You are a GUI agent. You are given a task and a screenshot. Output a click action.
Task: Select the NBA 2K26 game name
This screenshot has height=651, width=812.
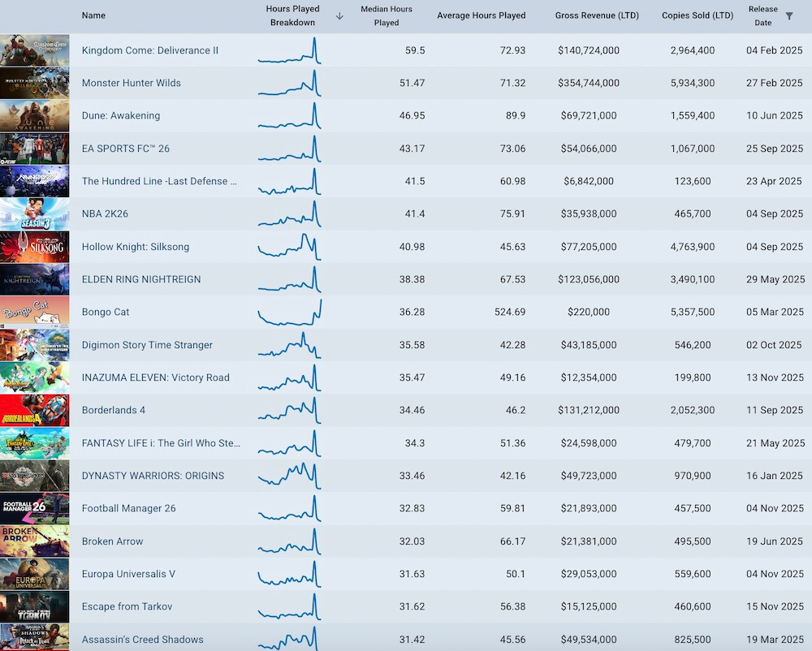(105, 213)
